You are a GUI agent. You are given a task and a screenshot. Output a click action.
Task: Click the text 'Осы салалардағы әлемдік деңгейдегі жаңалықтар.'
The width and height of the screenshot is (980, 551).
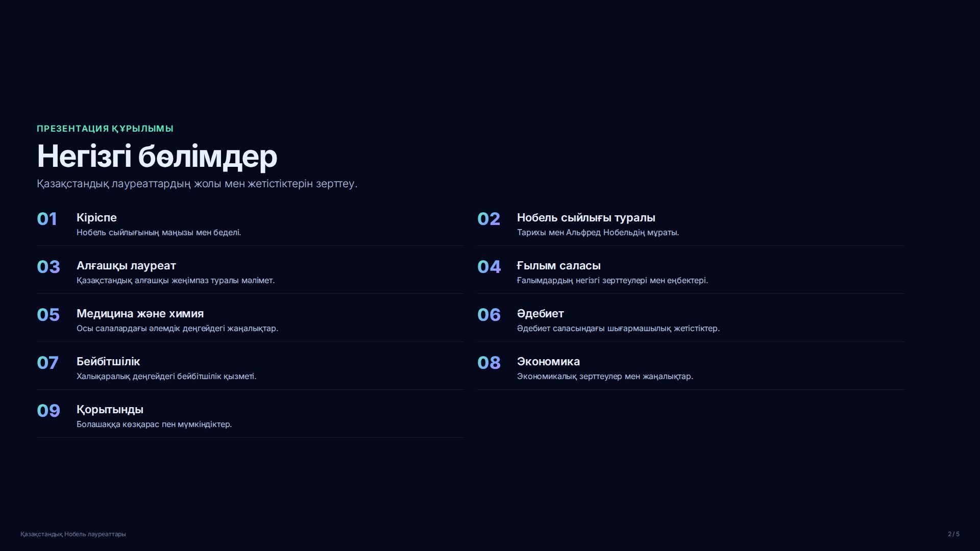click(x=177, y=329)
